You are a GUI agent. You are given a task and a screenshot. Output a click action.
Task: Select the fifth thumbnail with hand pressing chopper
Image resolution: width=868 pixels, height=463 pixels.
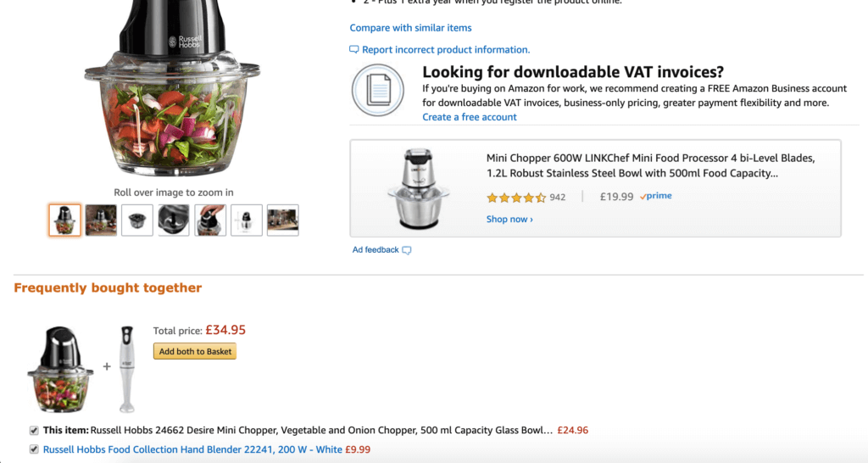click(210, 220)
